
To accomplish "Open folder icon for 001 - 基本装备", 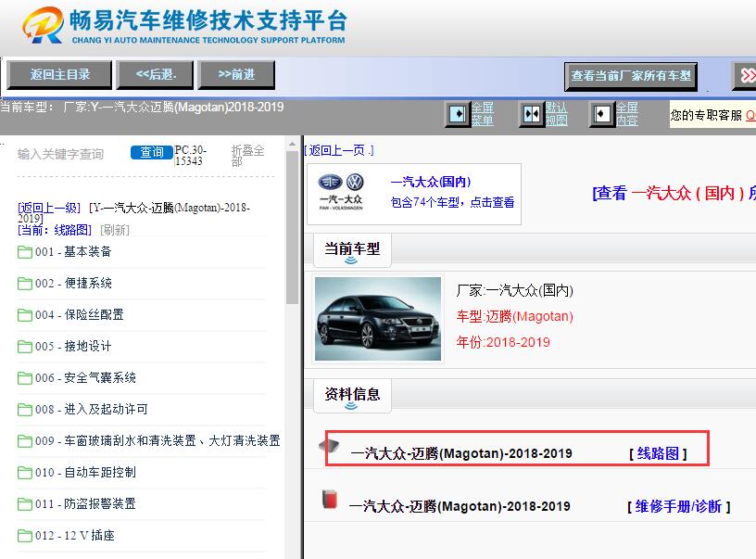I will 25,252.
